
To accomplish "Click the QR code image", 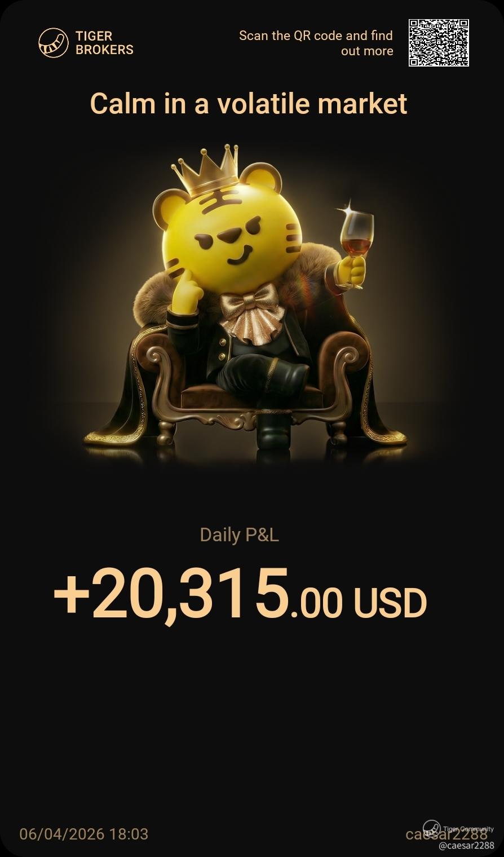I will [439, 43].
